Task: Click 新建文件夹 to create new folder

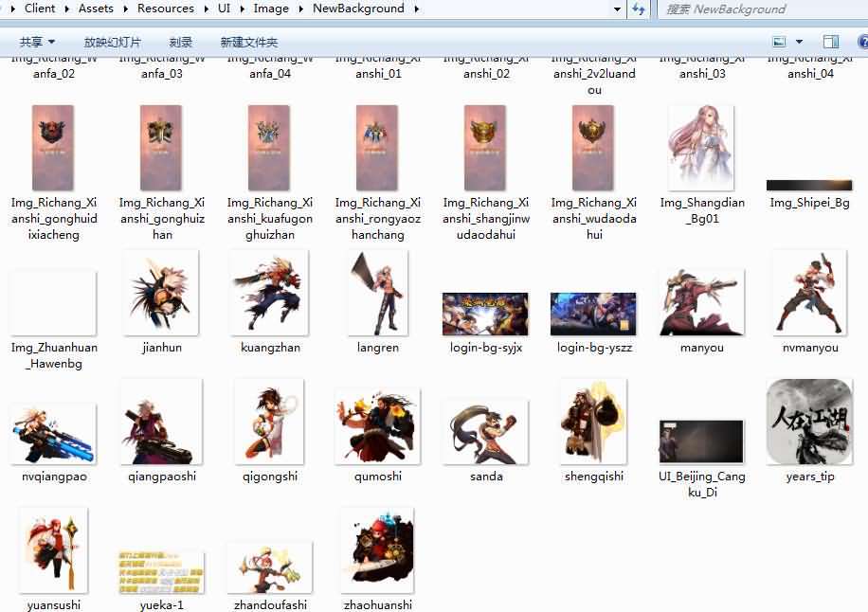Action: pos(248,42)
